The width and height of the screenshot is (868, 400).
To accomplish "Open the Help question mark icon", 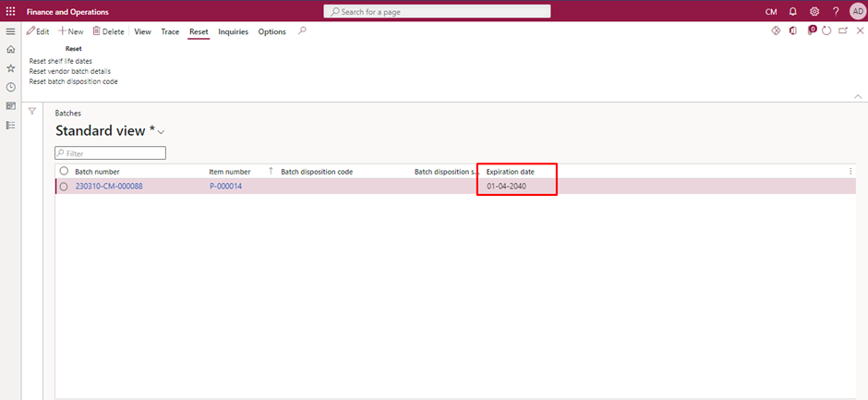I will [x=836, y=11].
